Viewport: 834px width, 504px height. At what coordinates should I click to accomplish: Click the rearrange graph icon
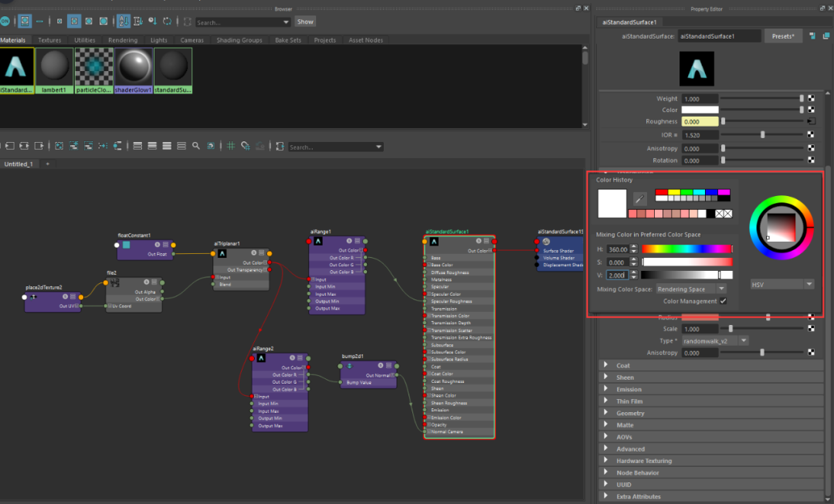(x=103, y=146)
